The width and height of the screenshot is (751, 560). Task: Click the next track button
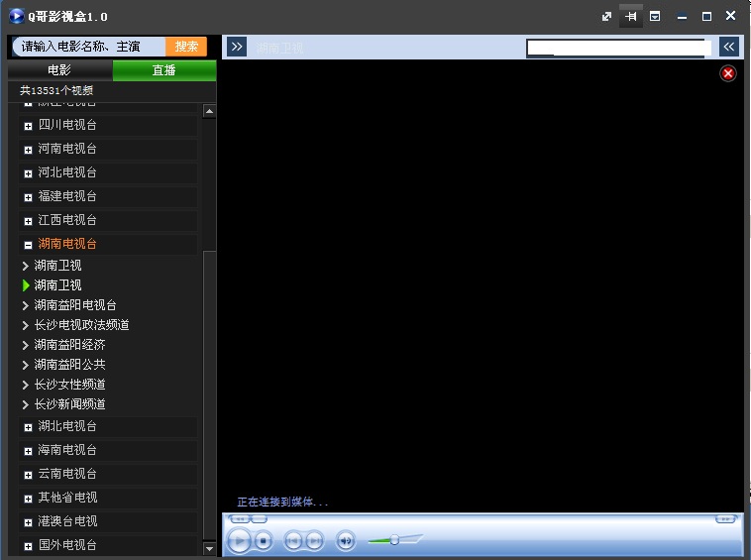click(x=314, y=540)
